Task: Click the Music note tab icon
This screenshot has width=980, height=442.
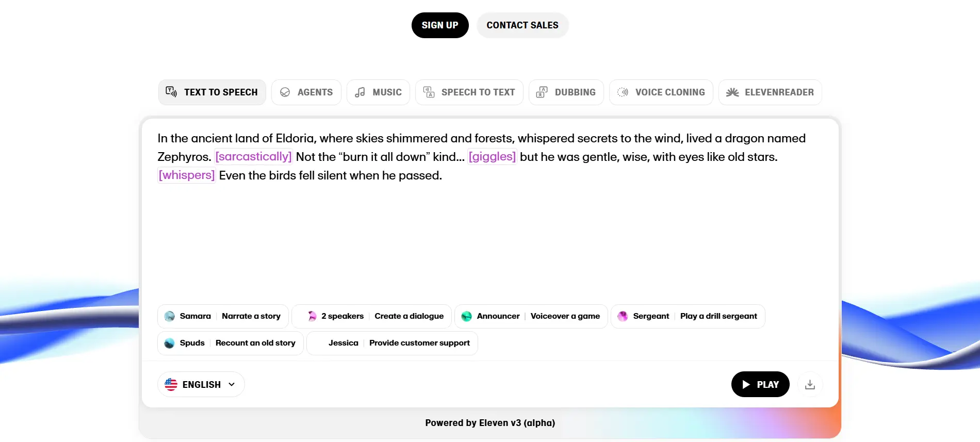Action: pyautogui.click(x=360, y=92)
